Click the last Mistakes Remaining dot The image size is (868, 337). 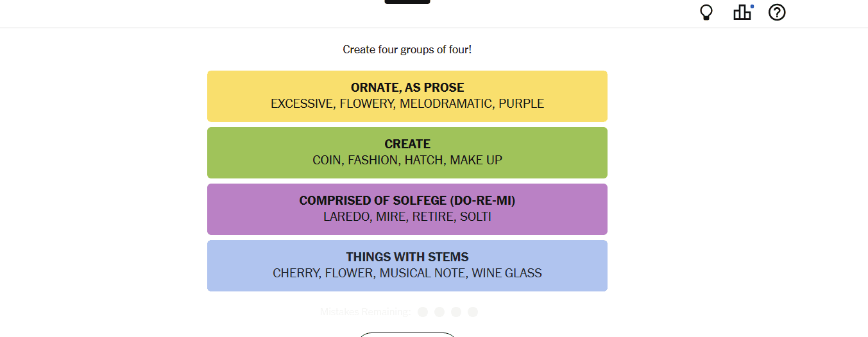click(x=473, y=312)
